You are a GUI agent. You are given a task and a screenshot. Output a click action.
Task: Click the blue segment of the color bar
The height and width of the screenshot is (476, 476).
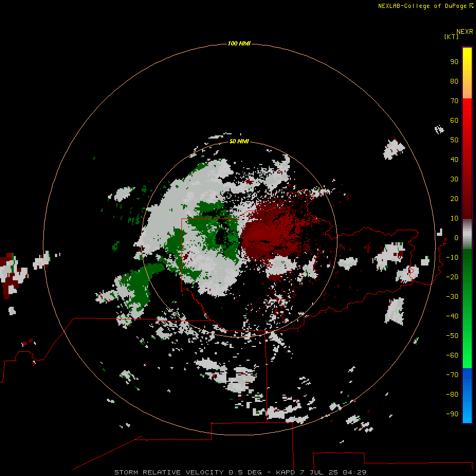(x=467, y=395)
